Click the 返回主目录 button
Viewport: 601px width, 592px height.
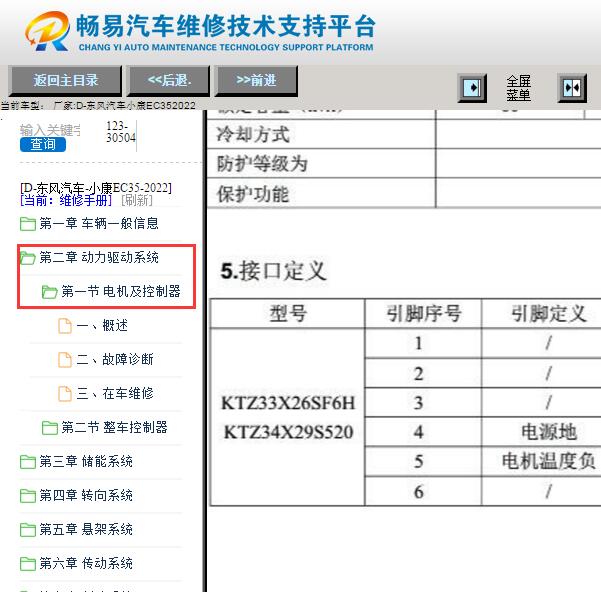coord(65,80)
